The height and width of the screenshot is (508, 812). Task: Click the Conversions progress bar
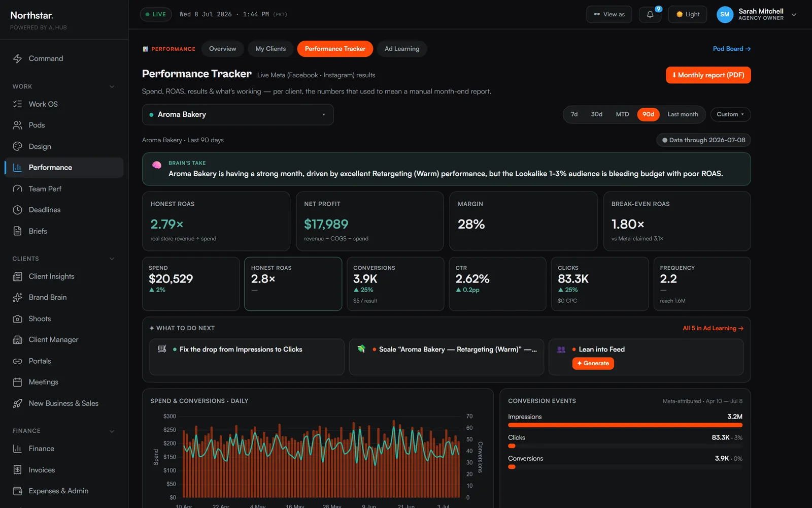pyautogui.click(x=625, y=467)
